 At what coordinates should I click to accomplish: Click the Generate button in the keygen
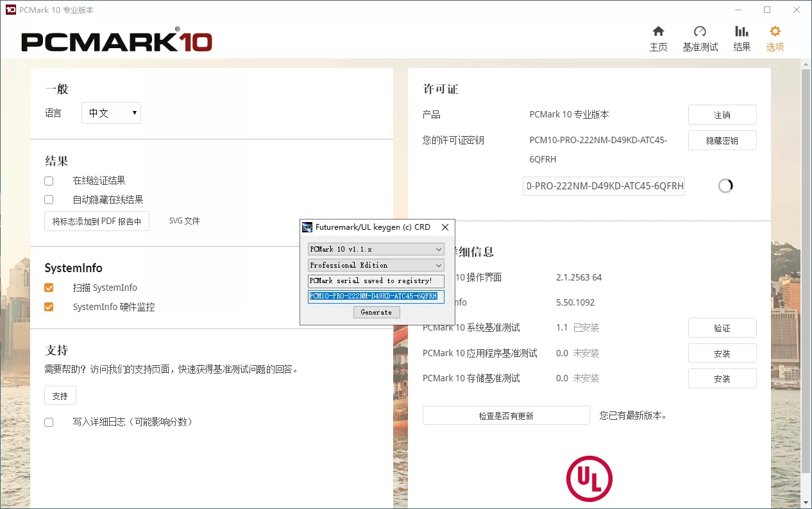tap(376, 312)
